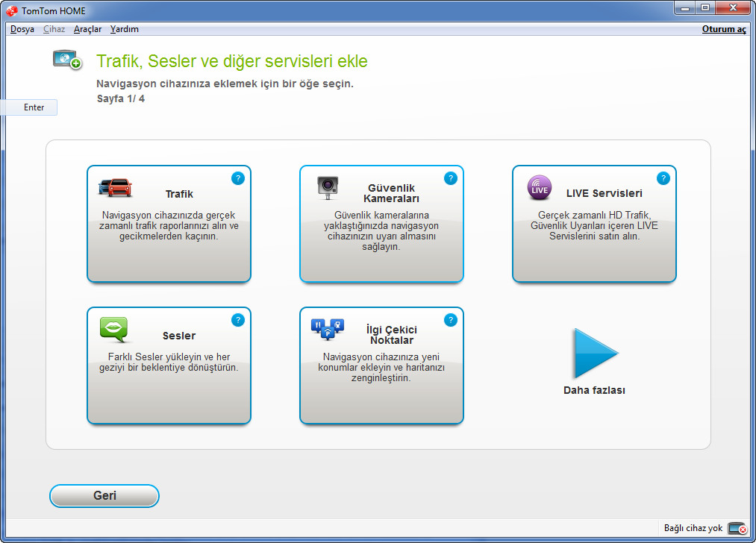Select the Trafik service card title
756x543 pixels.
pyautogui.click(x=179, y=194)
